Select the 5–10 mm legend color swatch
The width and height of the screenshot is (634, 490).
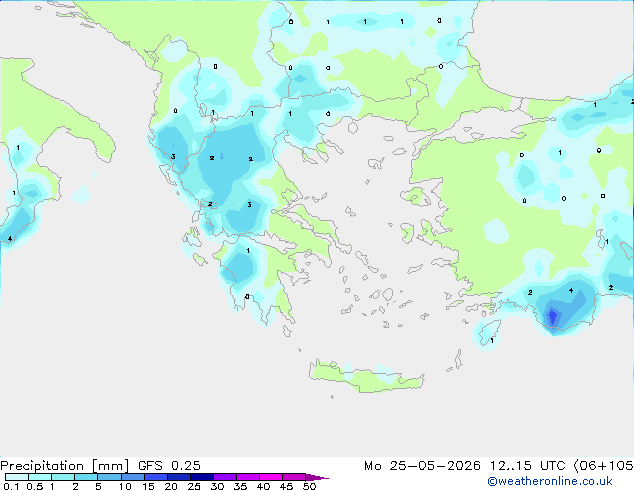pos(109,477)
